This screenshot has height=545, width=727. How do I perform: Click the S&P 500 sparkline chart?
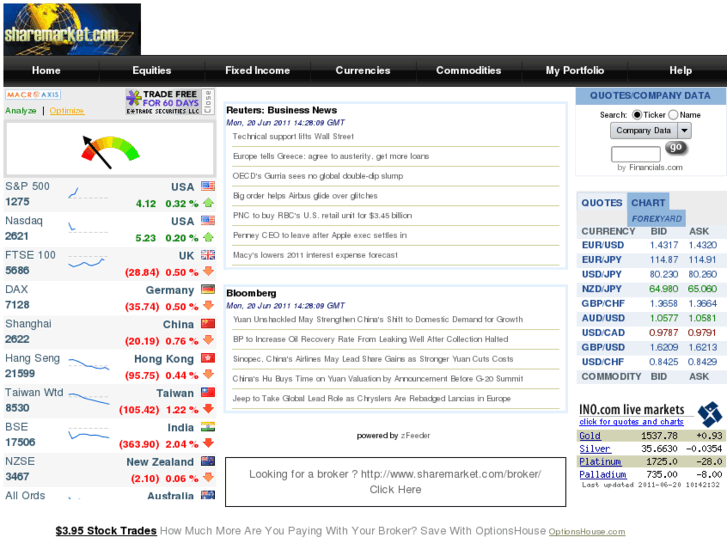[88, 193]
